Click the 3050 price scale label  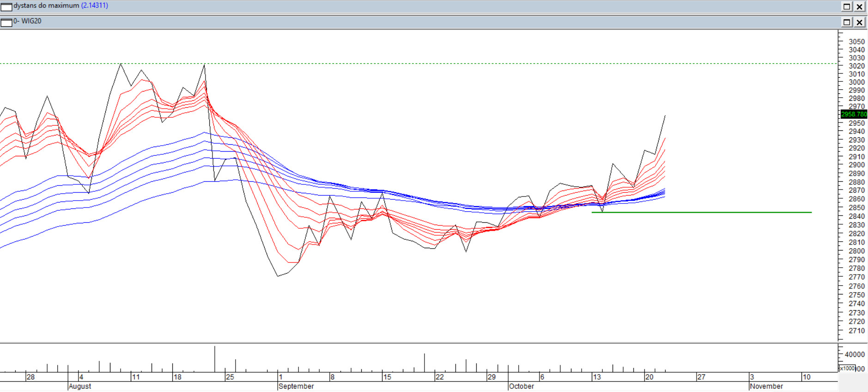click(856, 42)
